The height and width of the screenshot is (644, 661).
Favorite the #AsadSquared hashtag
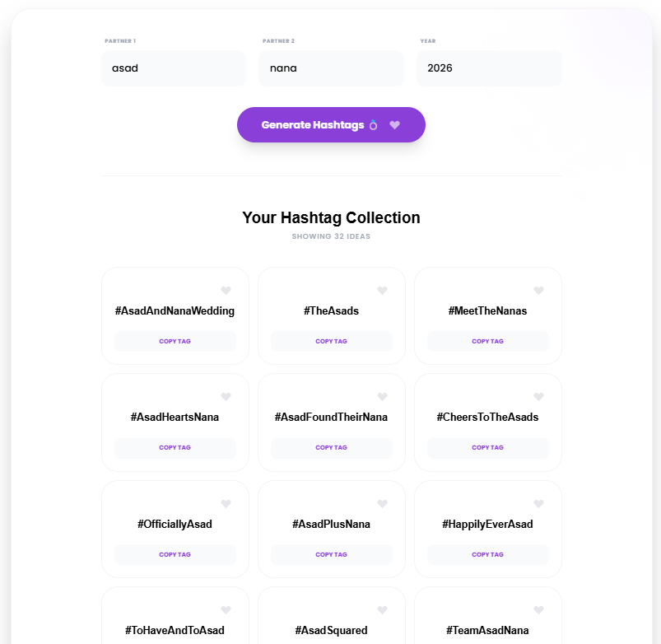coord(382,610)
